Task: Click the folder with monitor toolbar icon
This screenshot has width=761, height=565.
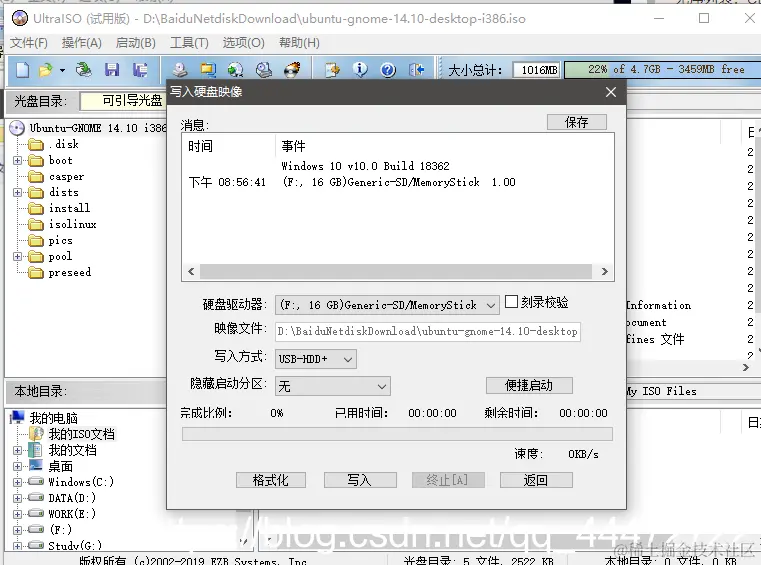Action: pyautogui.click(x=208, y=70)
